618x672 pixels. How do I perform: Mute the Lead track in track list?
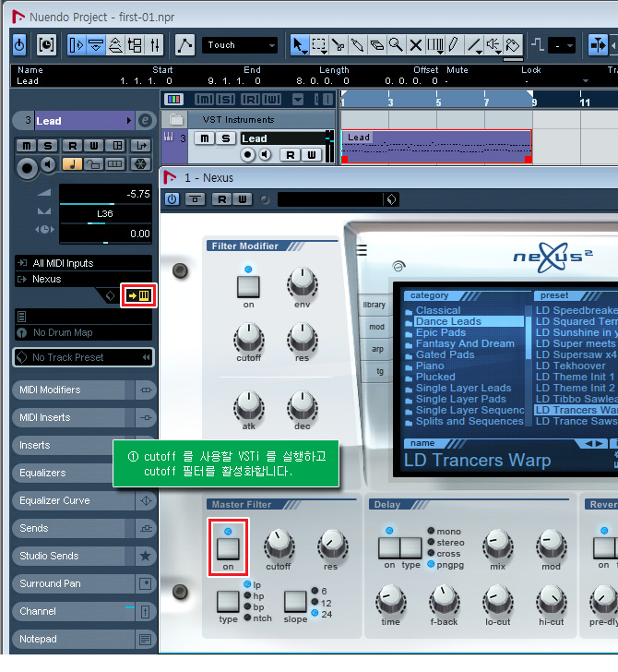204,138
